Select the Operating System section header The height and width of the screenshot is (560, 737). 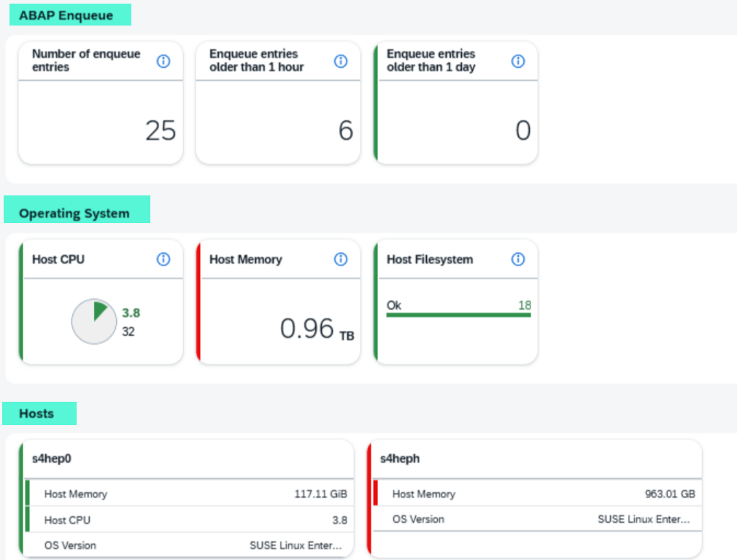pos(74,214)
